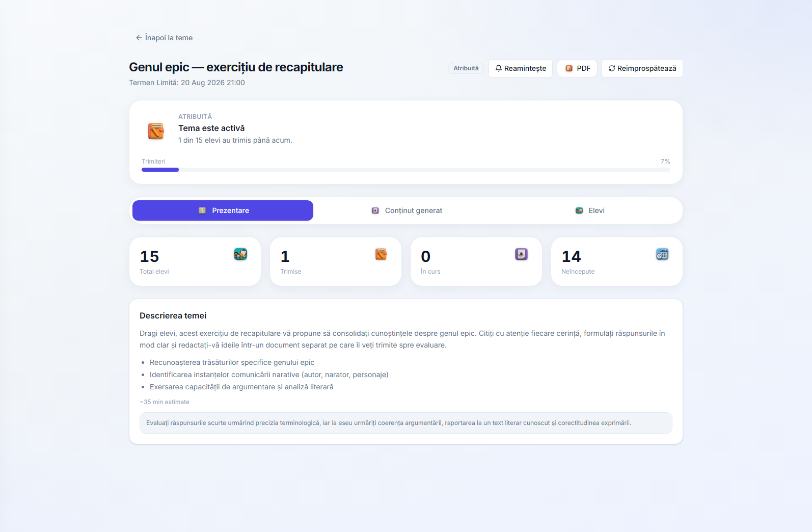Select the Prezentare tab

[223, 210]
